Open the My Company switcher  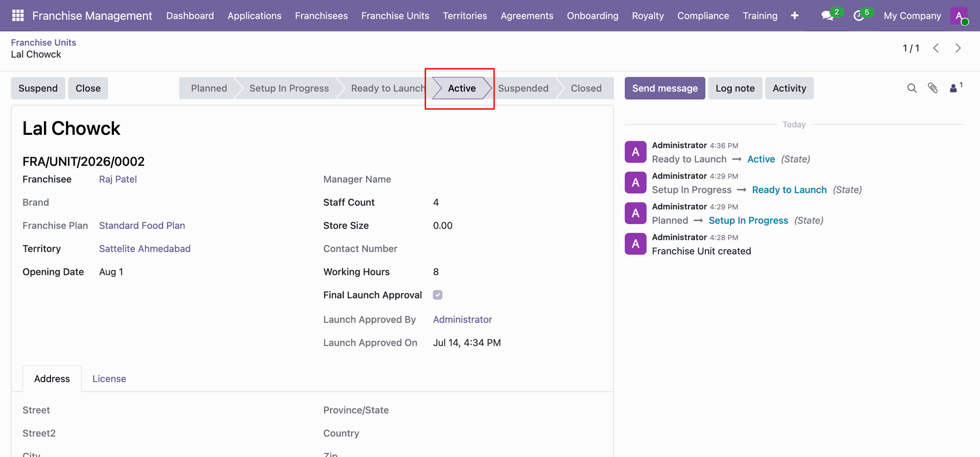tap(912, 16)
